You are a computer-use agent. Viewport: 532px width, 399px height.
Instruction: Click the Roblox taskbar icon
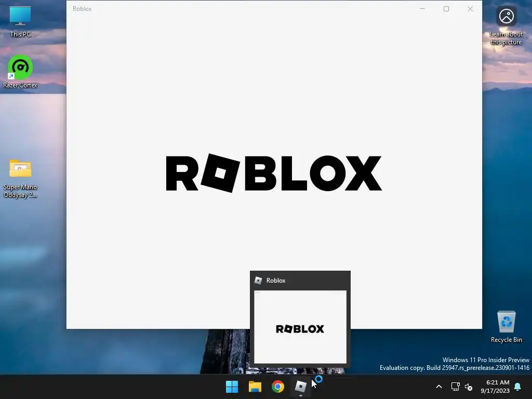pyautogui.click(x=301, y=387)
